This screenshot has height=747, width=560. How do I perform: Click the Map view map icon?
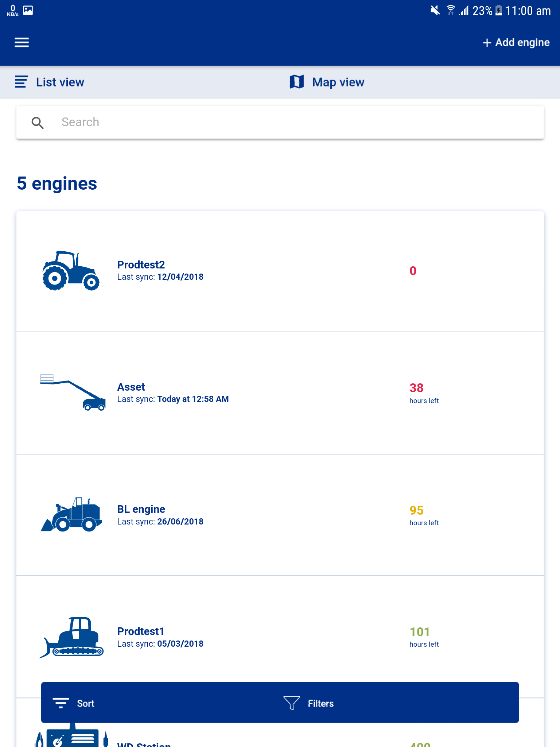[x=297, y=82]
